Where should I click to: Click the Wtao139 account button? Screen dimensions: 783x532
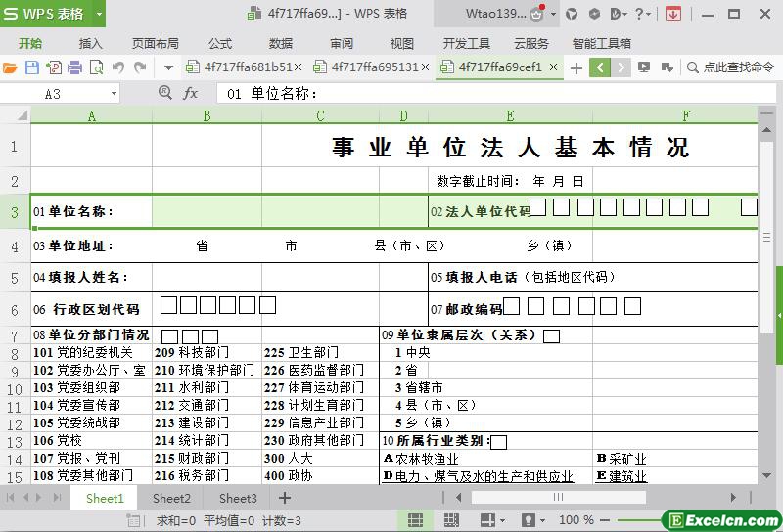(497, 14)
